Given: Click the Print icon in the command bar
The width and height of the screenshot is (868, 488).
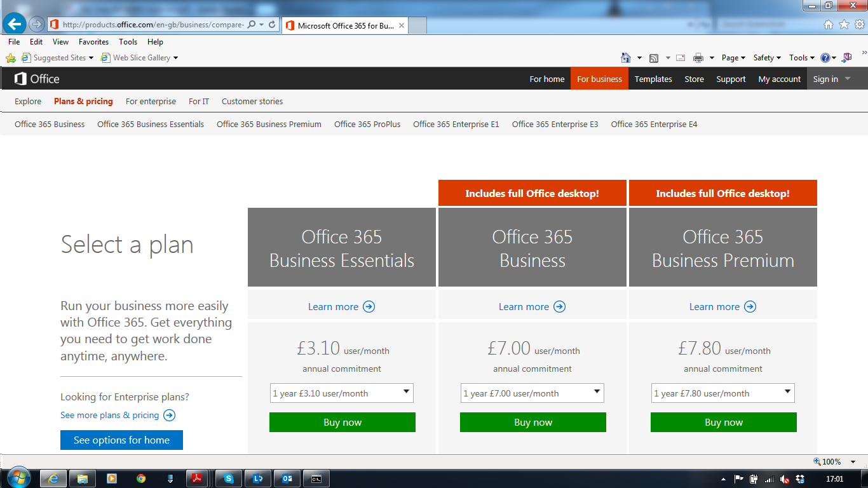Looking at the screenshot, I should point(698,58).
